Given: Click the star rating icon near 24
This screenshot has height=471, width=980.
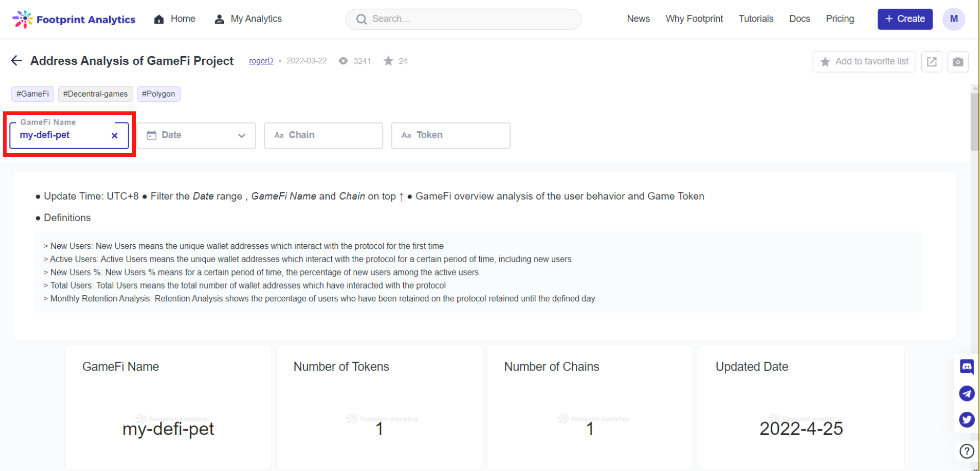Looking at the screenshot, I should (x=388, y=61).
